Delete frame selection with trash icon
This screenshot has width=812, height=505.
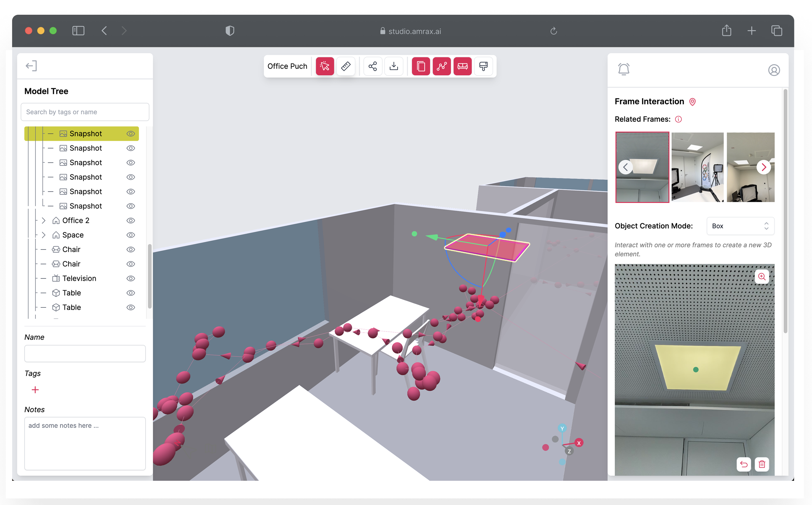click(x=762, y=464)
